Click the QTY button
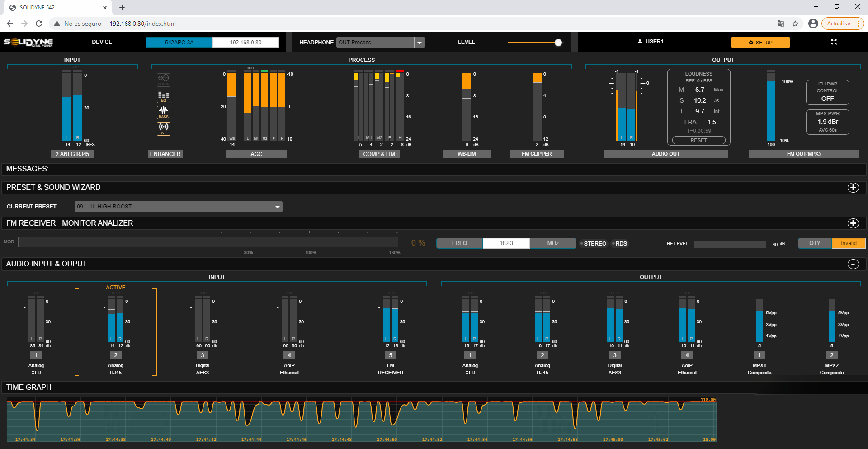This screenshot has height=449, width=868. (x=815, y=243)
